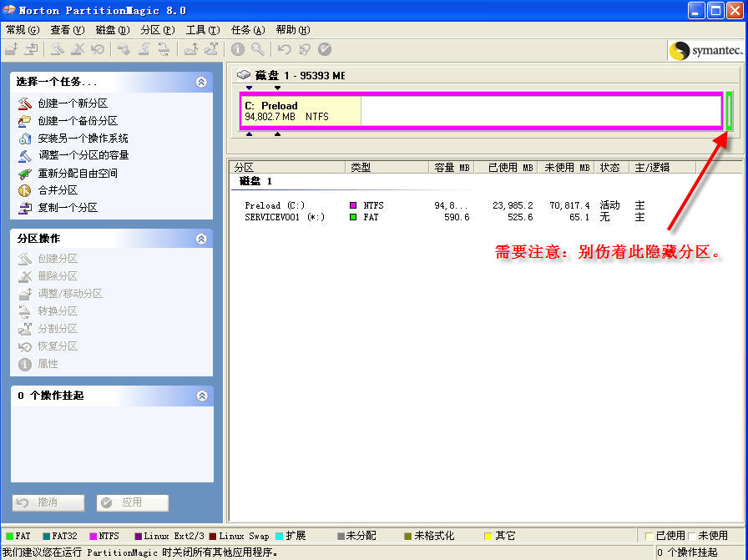Click the 调整一个分区的容量 task icon
The width and height of the screenshot is (748, 560).
tap(25, 155)
